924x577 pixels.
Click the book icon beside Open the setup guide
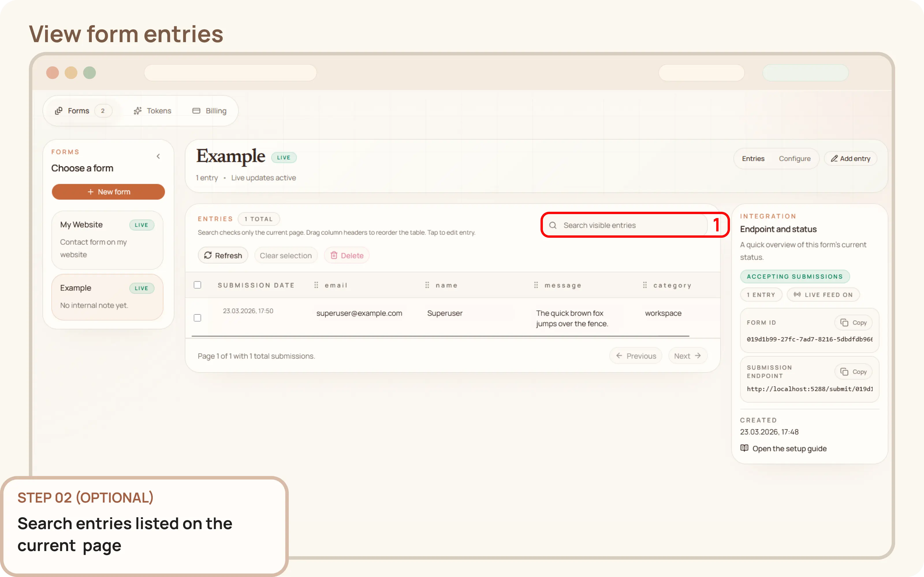[745, 448]
